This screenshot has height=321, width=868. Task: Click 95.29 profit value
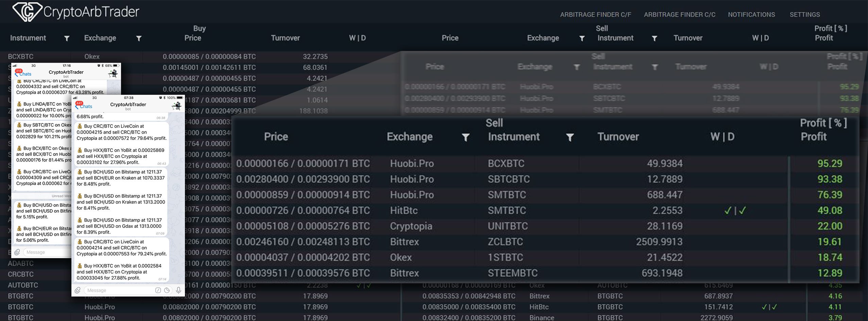click(x=830, y=164)
